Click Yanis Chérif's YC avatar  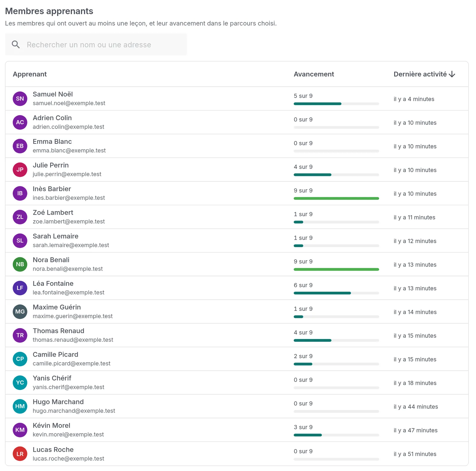(x=20, y=383)
